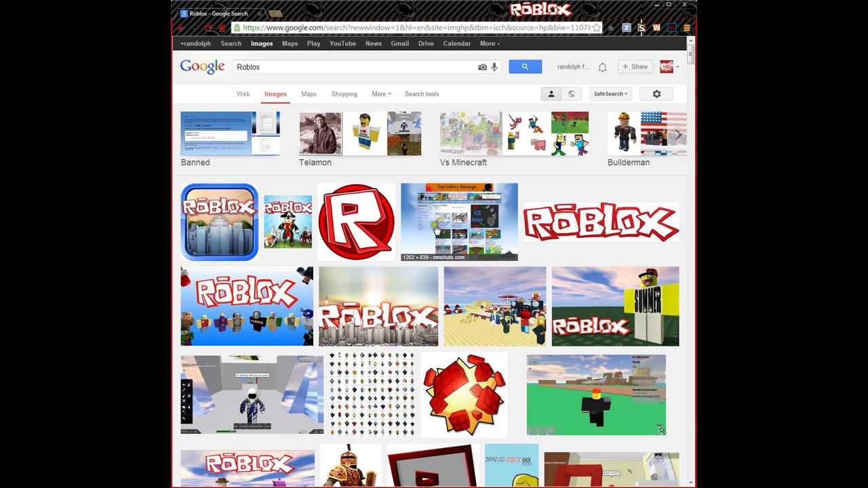This screenshot has height=488, width=868.
Task: Open Maps in the black bar
Action: pos(290,43)
